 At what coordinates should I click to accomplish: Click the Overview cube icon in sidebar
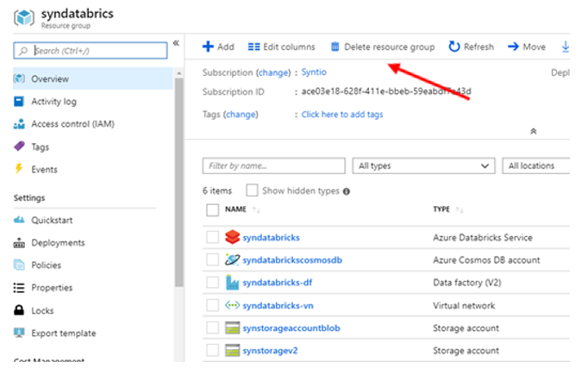[19, 78]
